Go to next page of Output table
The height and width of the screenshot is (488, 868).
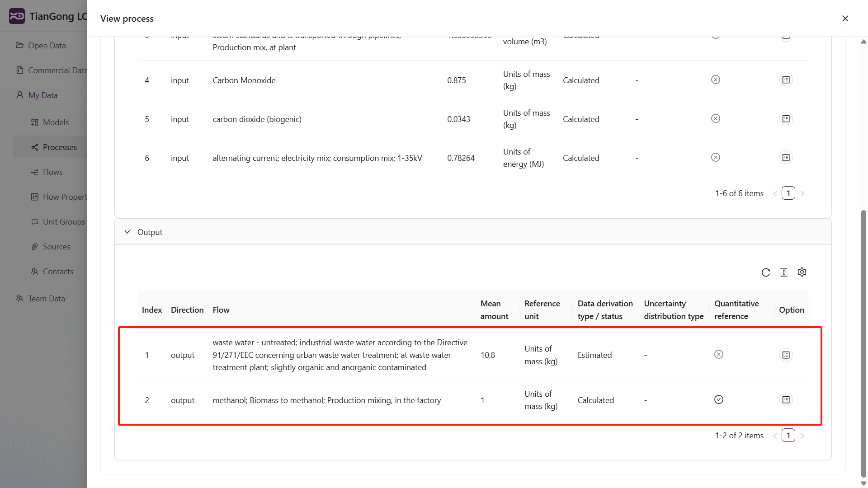tap(802, 436)
